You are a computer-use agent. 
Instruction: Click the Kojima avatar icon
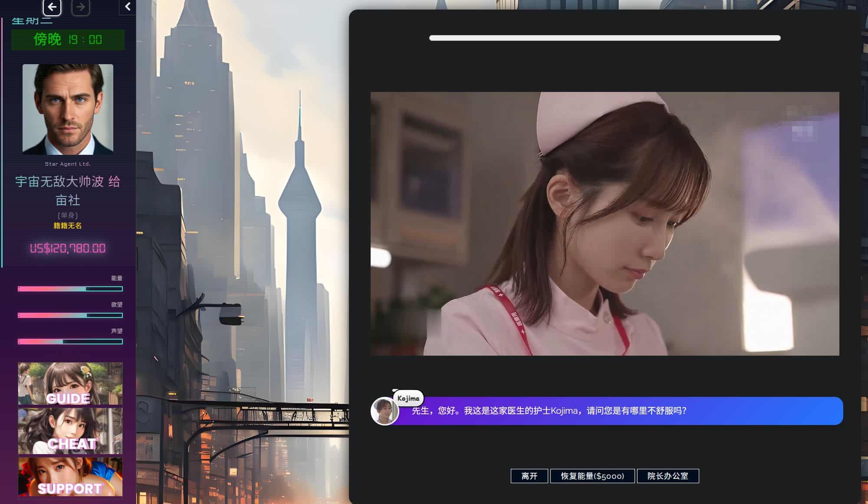(x=384, y=411)
